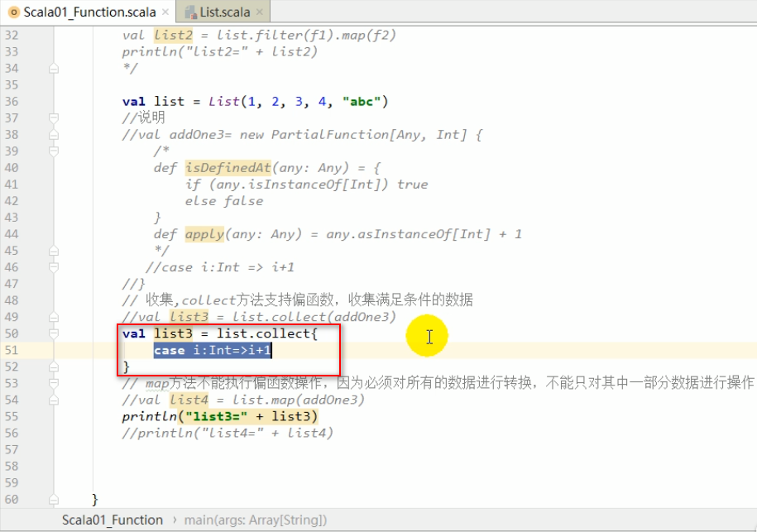The height and width of the screenshot is (532, 757).
Task: Click the word "list3" on line 50
Action: [x=173, y=333]
